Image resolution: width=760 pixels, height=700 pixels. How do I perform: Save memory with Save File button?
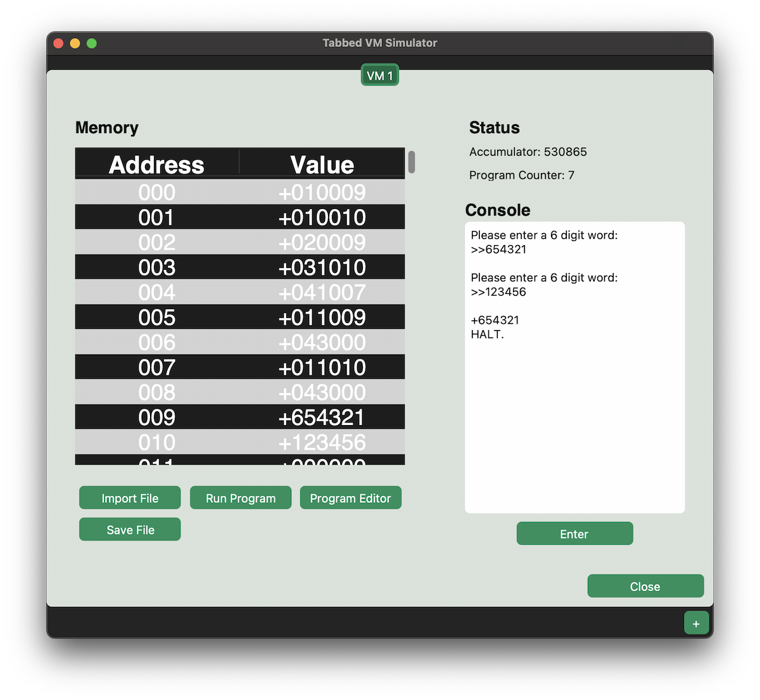(x=130, y=530)
